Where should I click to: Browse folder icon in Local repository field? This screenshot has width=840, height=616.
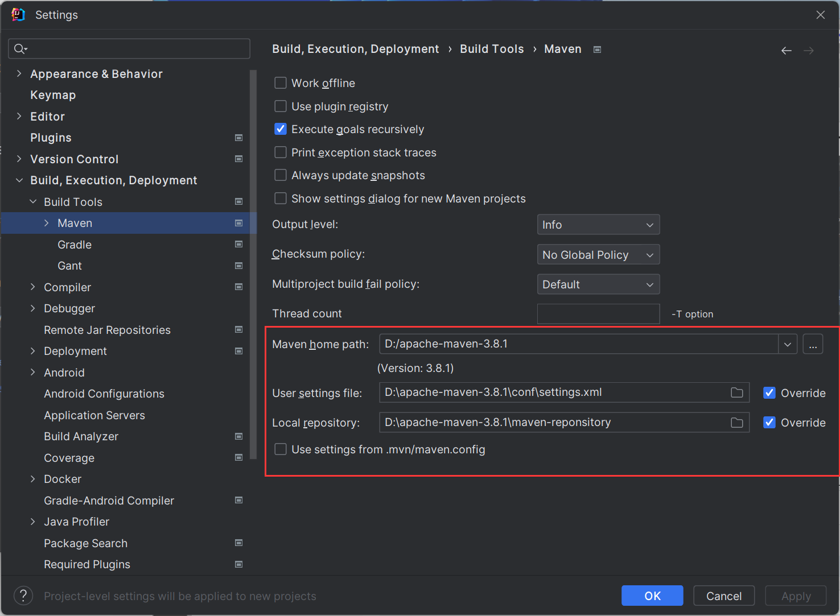click(737, 423)
